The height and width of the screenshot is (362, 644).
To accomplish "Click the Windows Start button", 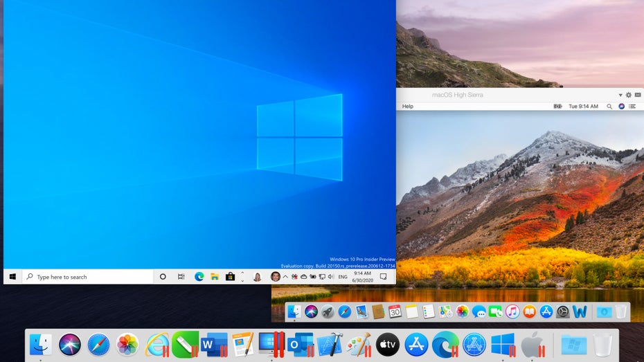I will tap(12, 277).
